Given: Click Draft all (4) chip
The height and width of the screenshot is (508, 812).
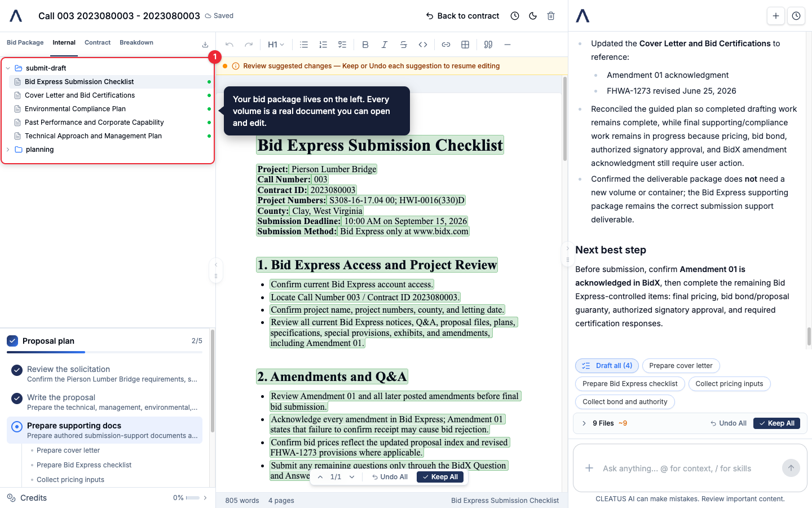Looking at the screenshot, I should pos(607,366).
